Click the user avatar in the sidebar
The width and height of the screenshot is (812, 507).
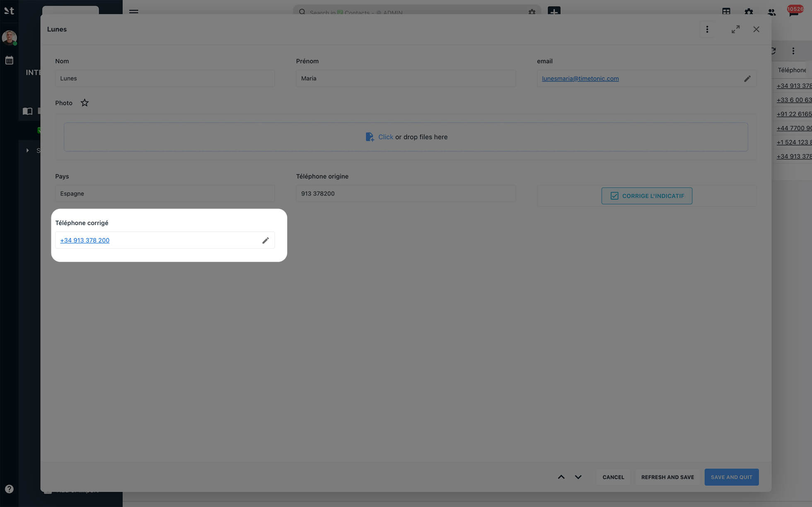coord(9,37)
